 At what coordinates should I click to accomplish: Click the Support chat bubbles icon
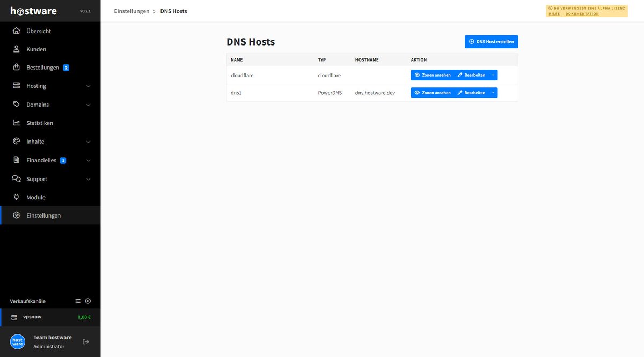17,179
